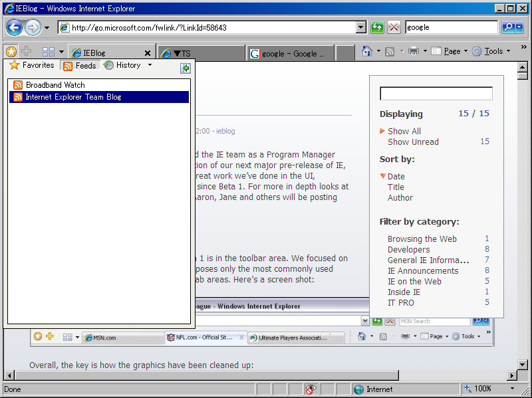
Task: Switch to the TS tab
Action: (201, 53)
